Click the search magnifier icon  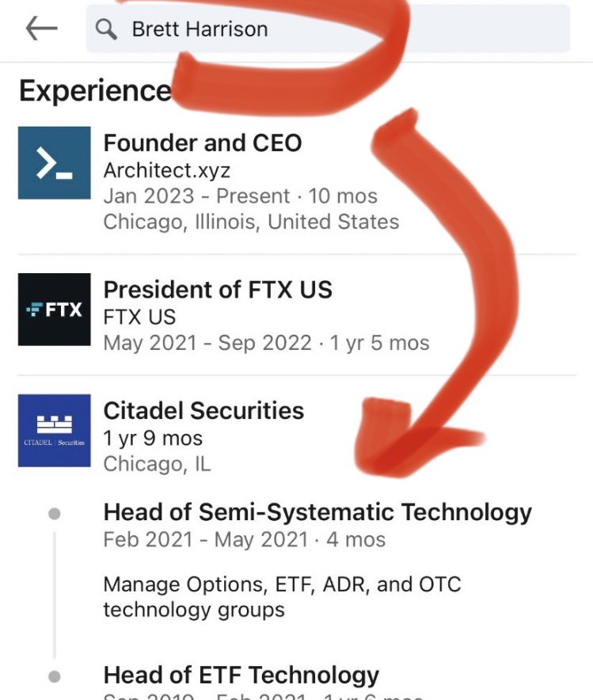tap(105, 29)
